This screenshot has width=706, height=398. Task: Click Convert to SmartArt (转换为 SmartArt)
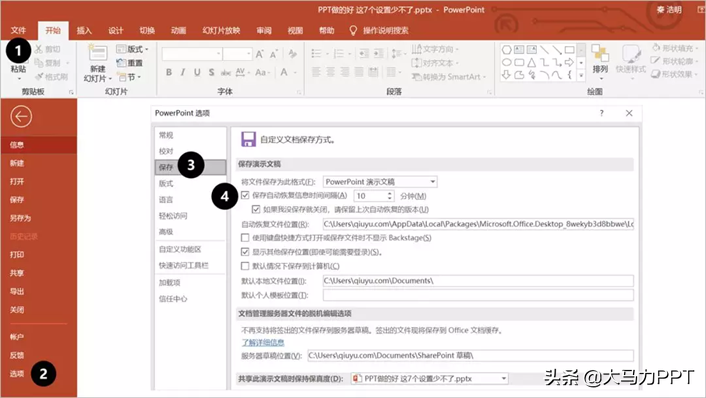tap(448, 77)
